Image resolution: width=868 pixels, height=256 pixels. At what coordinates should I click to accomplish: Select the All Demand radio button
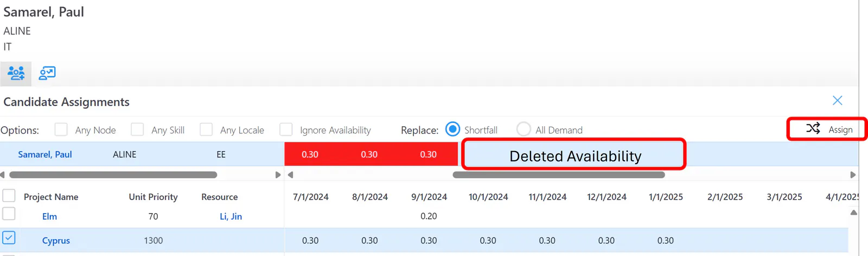(524, 129)
